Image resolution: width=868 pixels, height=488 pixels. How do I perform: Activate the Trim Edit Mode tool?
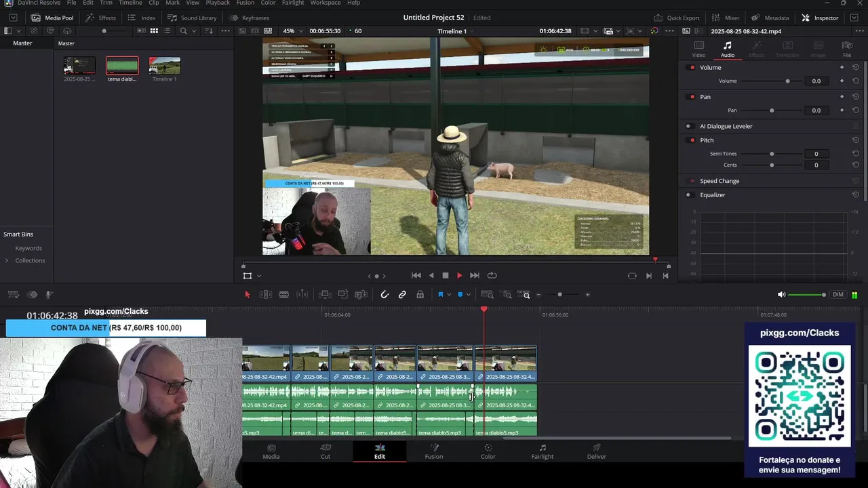pyautogui.click(x=266, y=295)
